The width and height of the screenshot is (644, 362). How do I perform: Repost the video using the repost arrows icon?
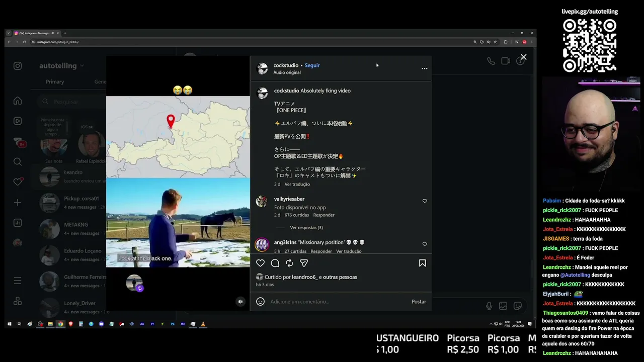click(x=289, y=263)
